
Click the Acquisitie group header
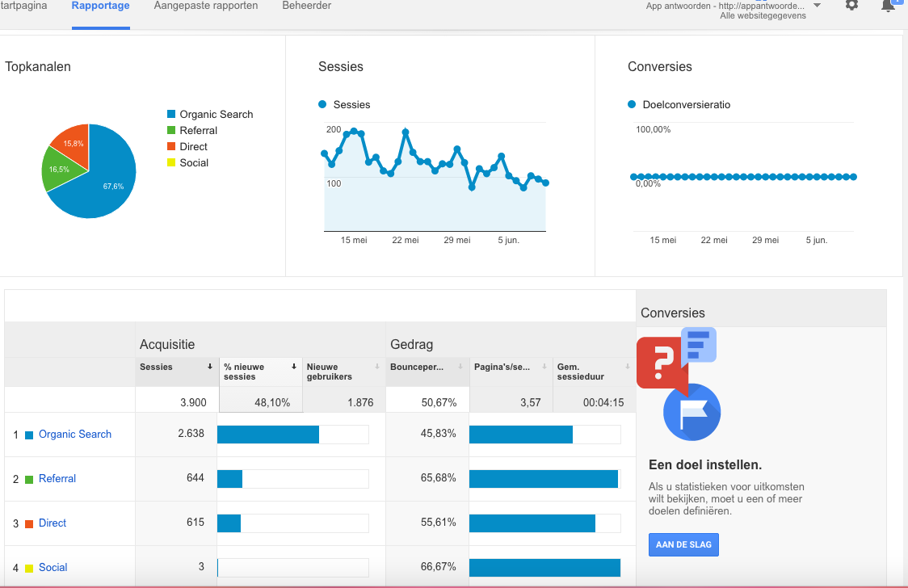coord(166,344)
